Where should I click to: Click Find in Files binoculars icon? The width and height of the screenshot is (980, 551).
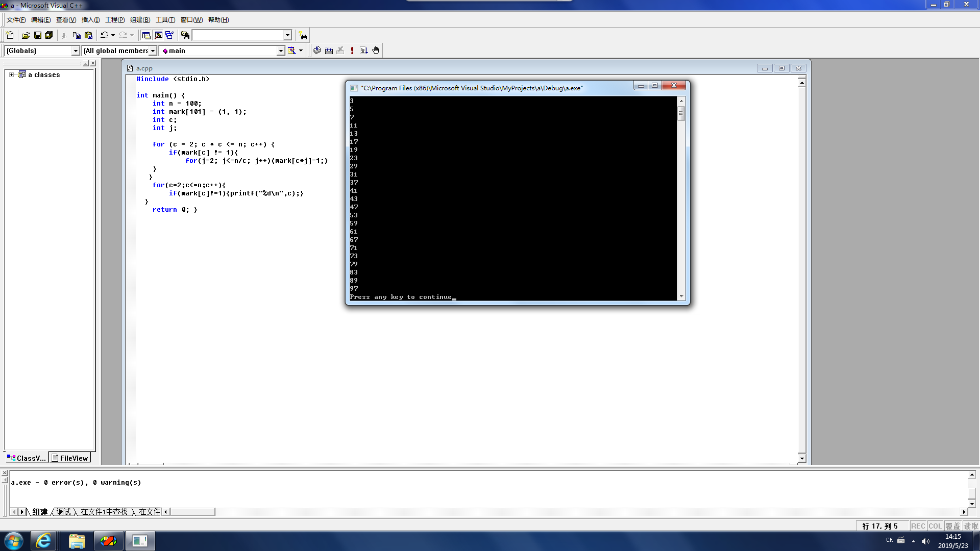(x=185, y=35)
